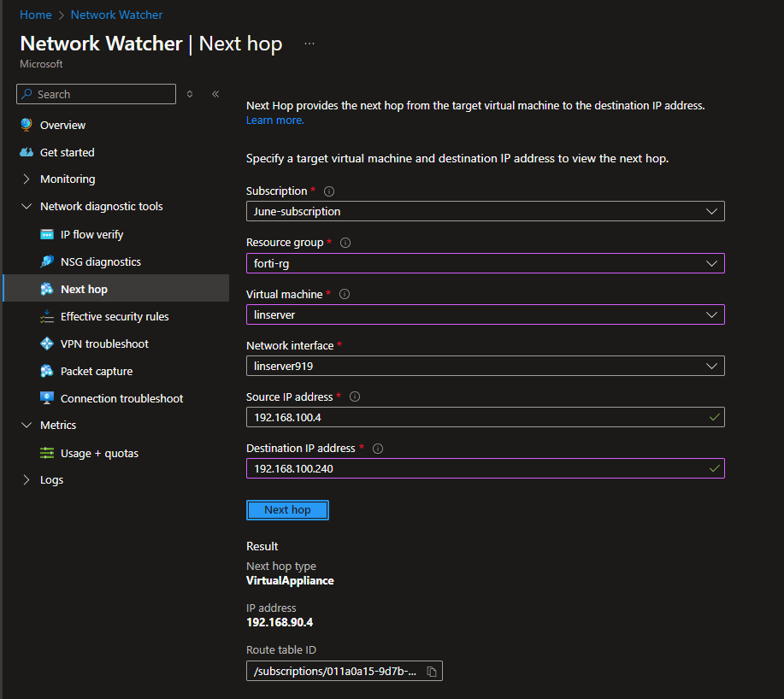Click the IP flow verify icon
Screen dimensions: 784x699
pyautogui.click(x=47, y=234)
